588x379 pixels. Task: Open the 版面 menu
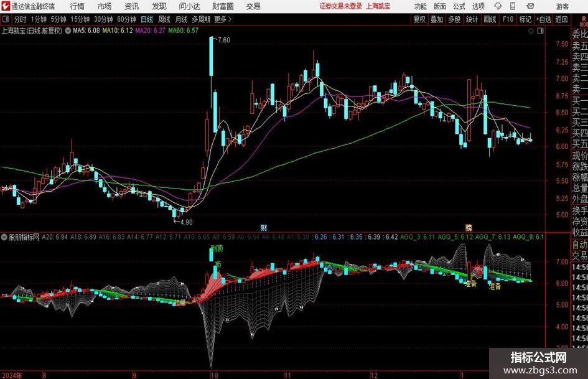point(440,6)
